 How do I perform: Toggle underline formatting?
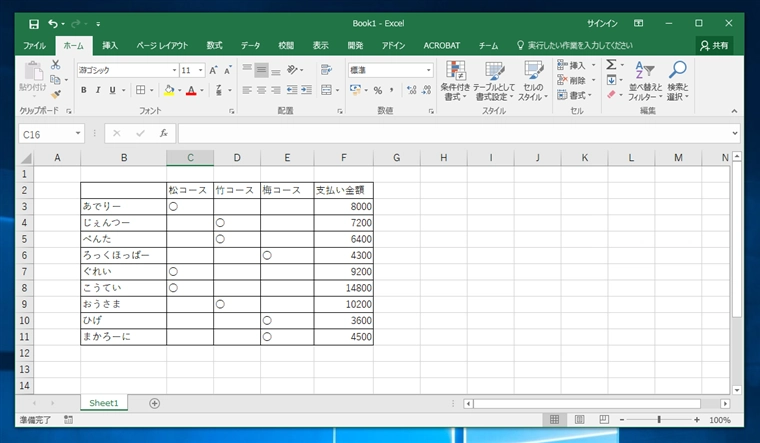click(112, 90)
